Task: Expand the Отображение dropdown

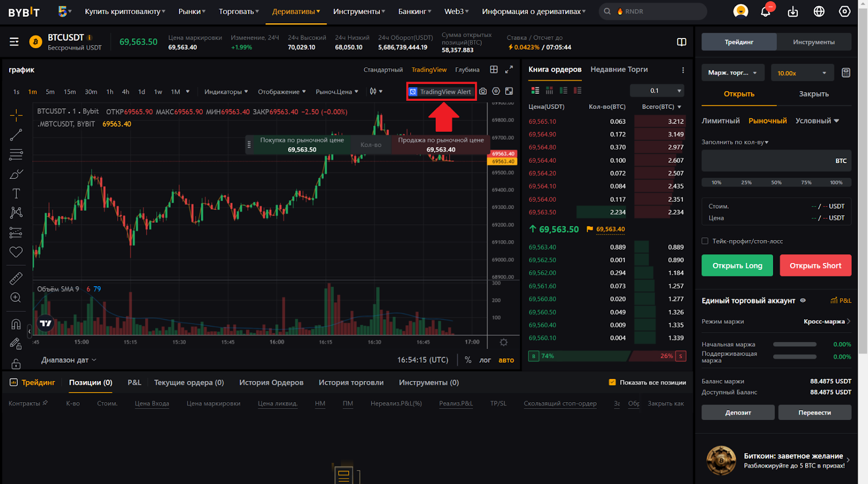Action: (282, 92)
